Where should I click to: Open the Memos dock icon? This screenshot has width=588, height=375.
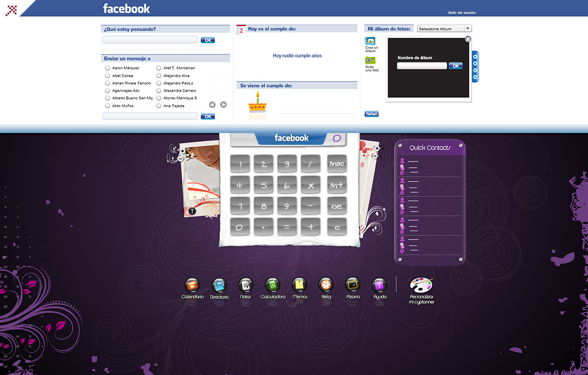(x=299, y=285)
